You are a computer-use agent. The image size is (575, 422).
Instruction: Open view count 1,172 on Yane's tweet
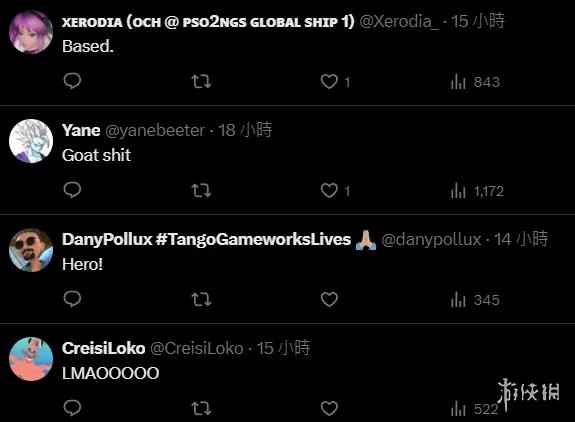477,191
